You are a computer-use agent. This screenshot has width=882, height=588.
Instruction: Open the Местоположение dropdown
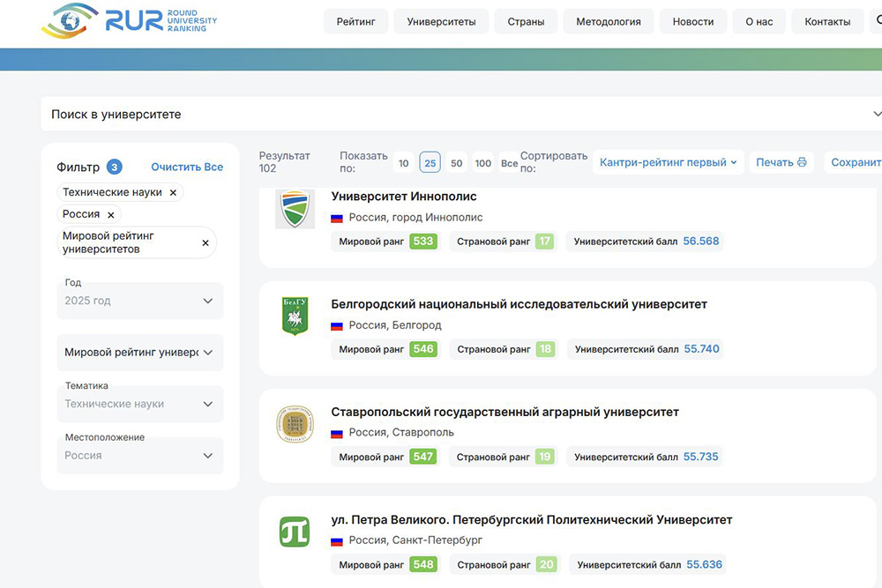(139, 456)
